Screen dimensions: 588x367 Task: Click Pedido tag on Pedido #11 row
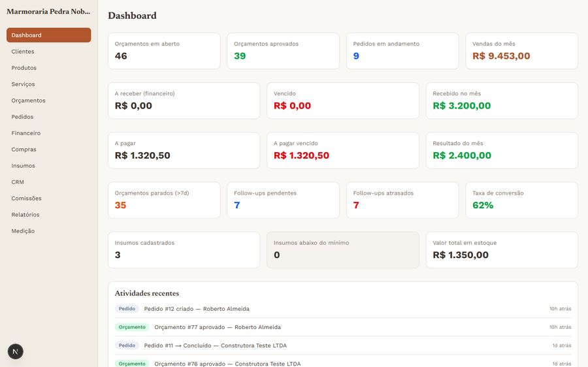[127, 345]
